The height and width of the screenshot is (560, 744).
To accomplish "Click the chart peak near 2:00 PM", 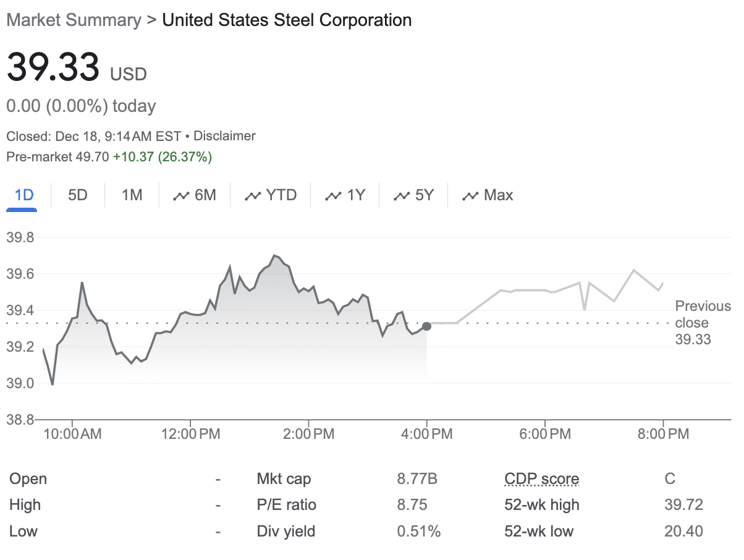I will [x=274, y=255].
